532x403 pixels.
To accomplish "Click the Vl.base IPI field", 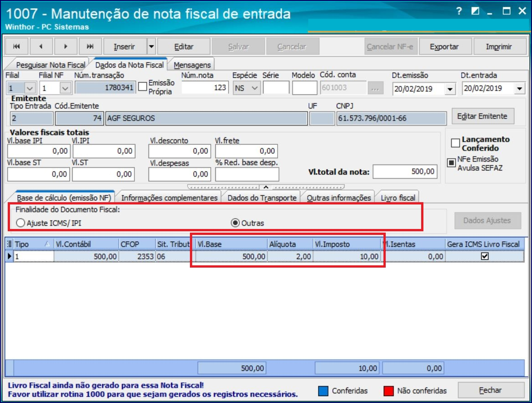I will click(39, 151).
